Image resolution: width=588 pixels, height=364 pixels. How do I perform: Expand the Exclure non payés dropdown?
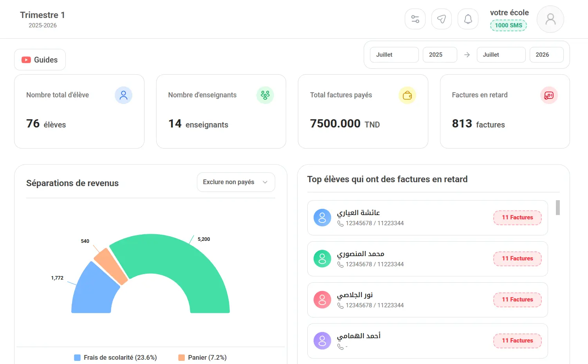click(x=236, y=182)
